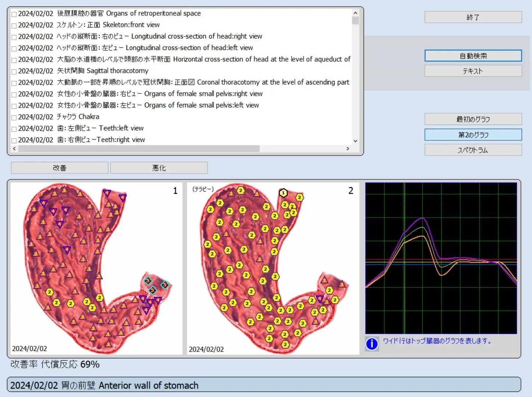Switch to 第2のグラフ (second graph)
This screenshot has width=532, height=397.
coord(473,135)
